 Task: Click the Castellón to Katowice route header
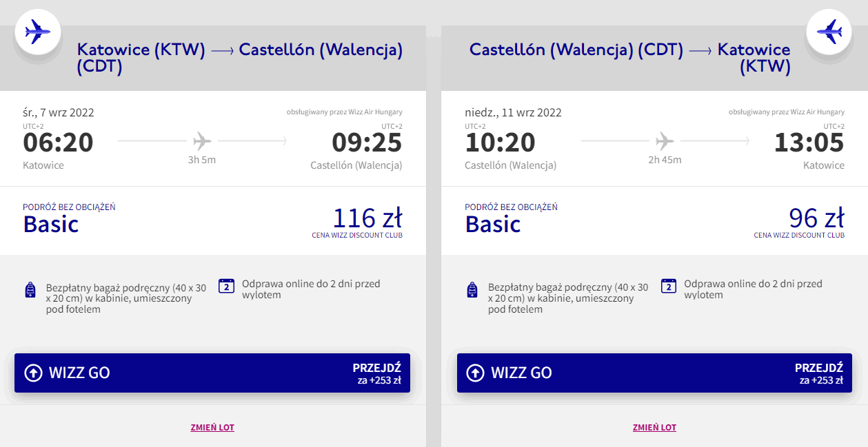pos(629,58)
